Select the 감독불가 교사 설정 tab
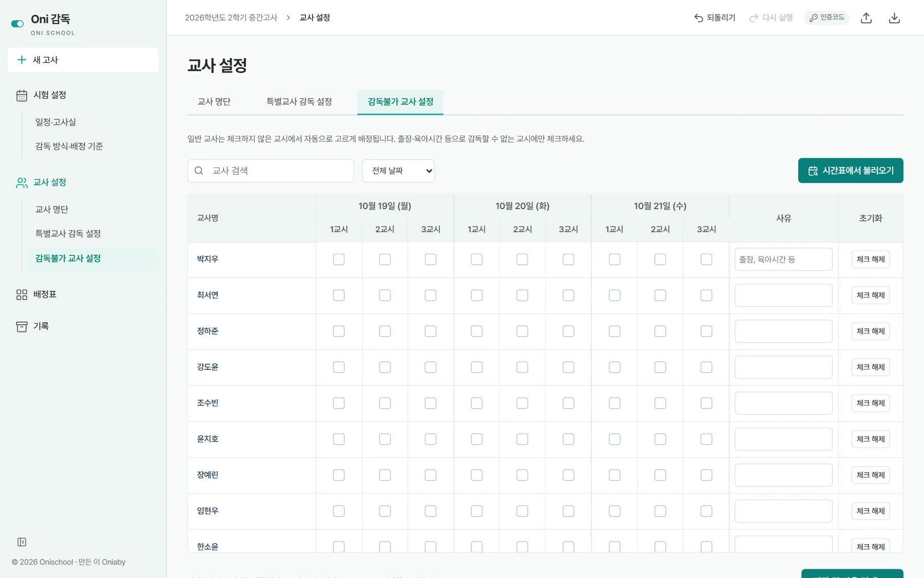Screen dimensions: 924x578 (x=400, y=102)
